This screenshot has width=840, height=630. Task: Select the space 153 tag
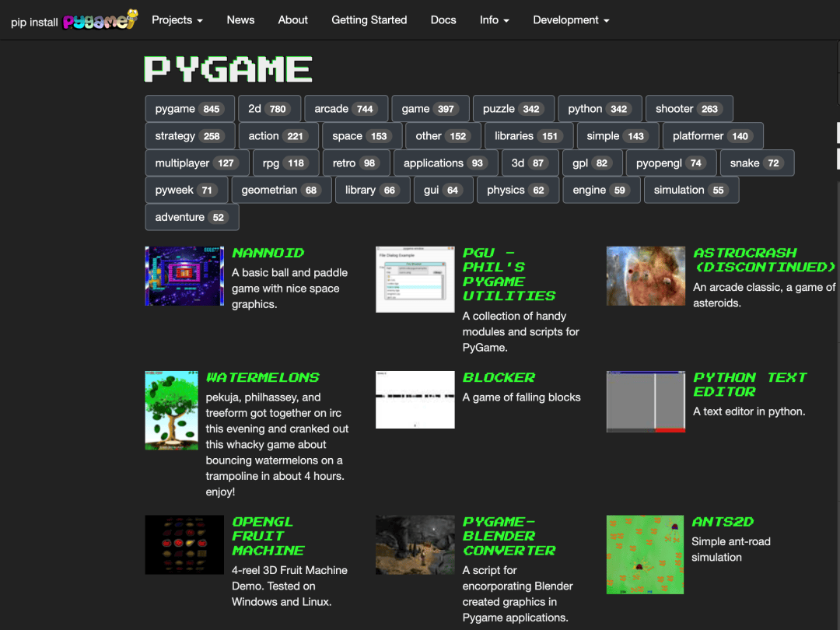click(362, 135)
